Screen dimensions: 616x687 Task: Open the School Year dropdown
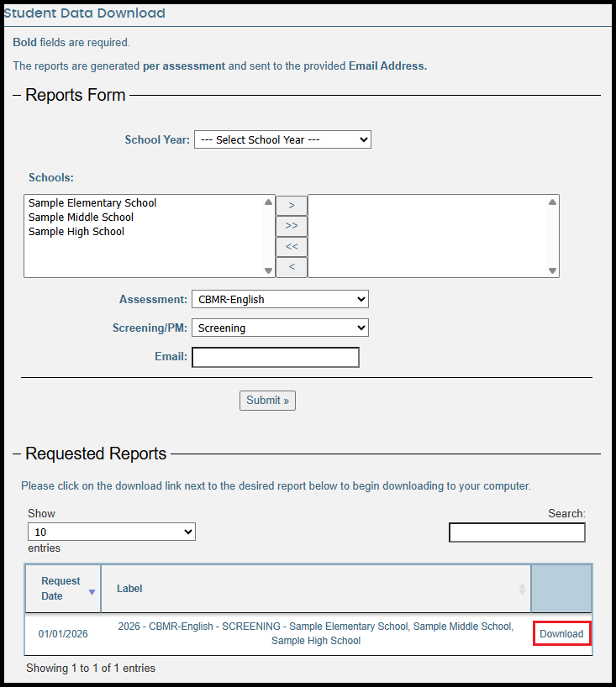282,139
